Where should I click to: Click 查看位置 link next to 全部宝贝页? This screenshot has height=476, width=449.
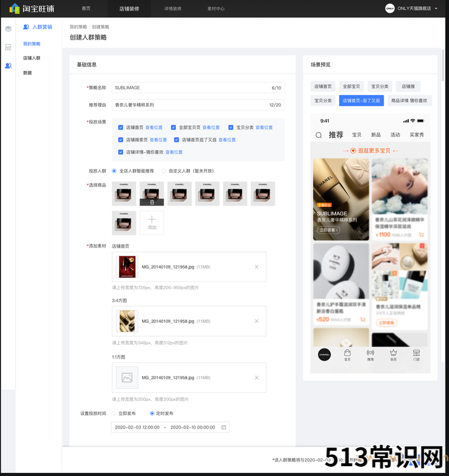[x=211, y=128]
